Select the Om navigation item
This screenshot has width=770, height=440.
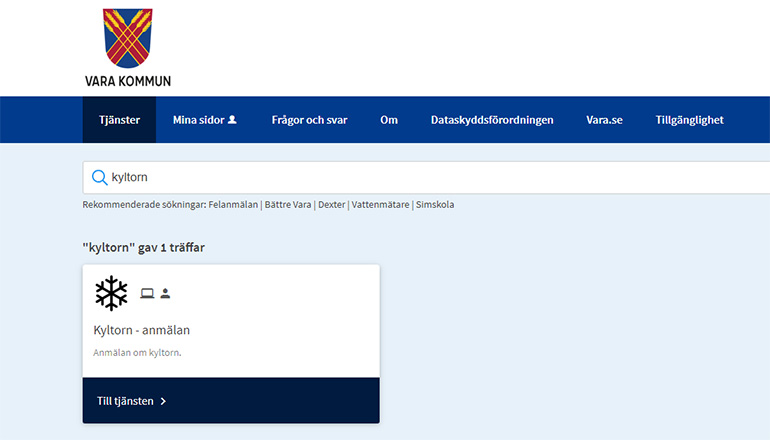click(x=389, y=120)
